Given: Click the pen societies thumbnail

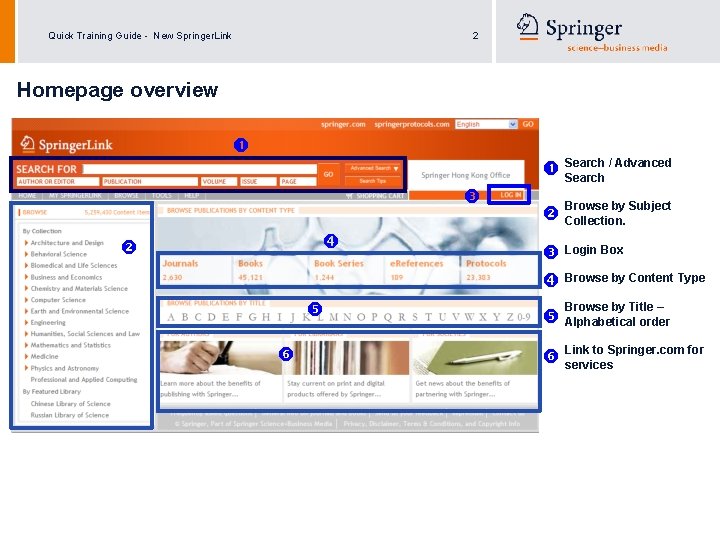Looking at the screenshot, I should pos(475,358).
